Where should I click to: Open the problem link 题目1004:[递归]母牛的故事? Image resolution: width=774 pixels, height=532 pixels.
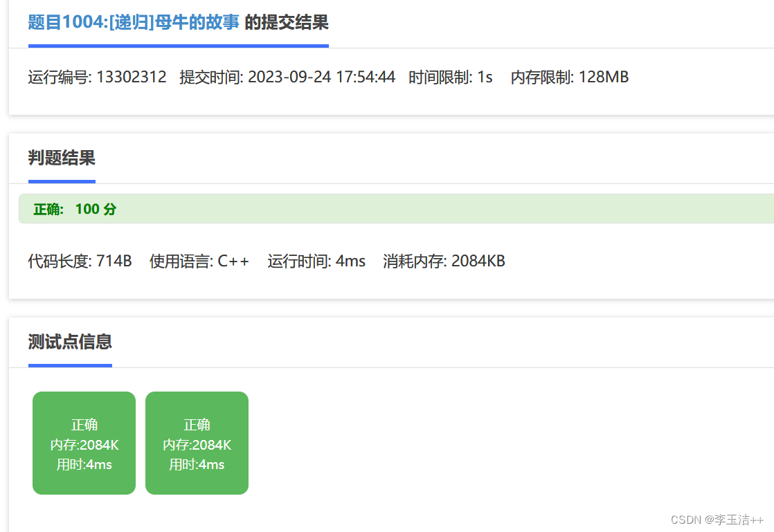pyautogui.click(x=134, y=22)
